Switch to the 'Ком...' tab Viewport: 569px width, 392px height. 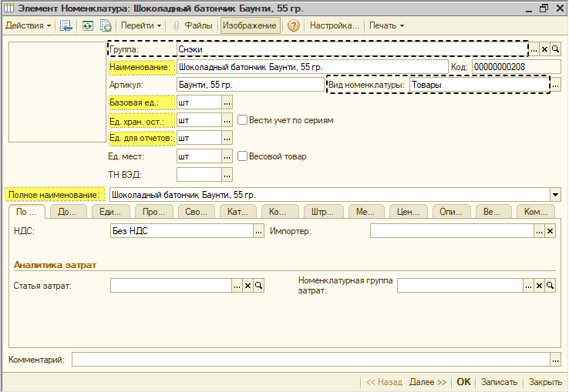(536, 212)
